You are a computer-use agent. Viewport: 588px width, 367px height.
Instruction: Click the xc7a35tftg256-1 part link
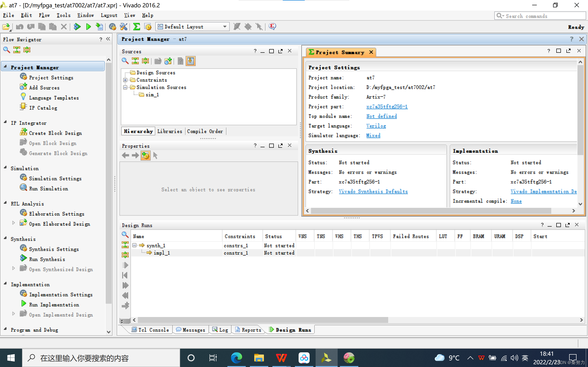coord(387,107)
